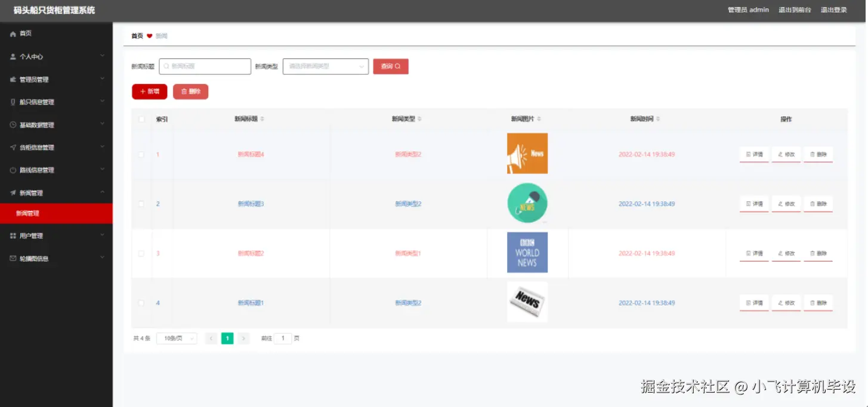The width and height of the screenshot is (868, 407).
Task: Click the home icon beside 首页 in sidebar
Action: click(13, 34)
